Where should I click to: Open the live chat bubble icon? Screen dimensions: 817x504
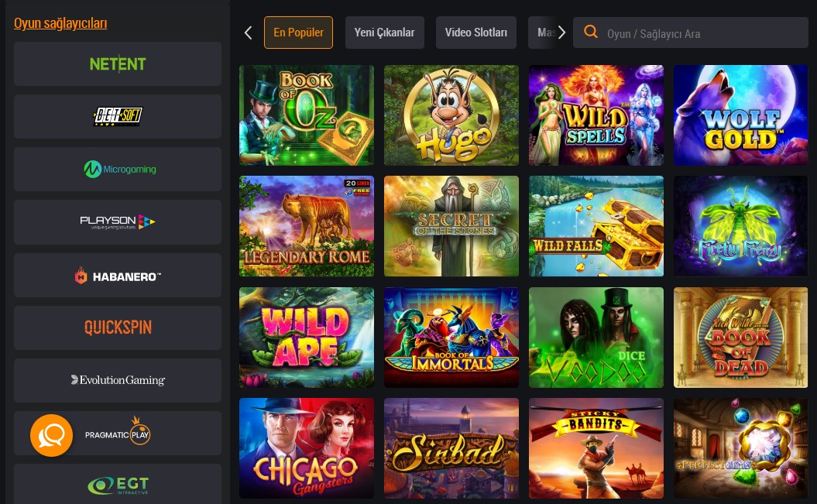[x=51, y=435]
